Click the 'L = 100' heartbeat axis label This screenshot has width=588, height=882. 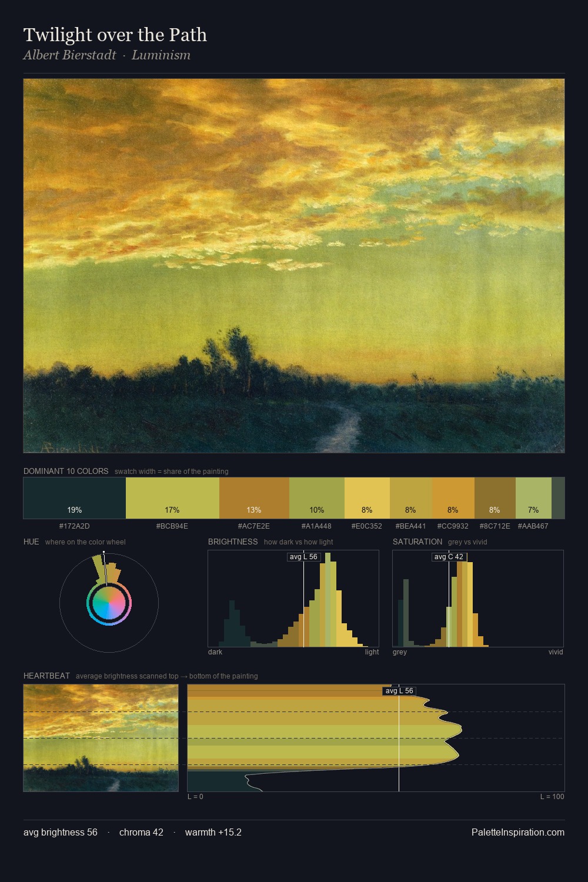[552, 797]
